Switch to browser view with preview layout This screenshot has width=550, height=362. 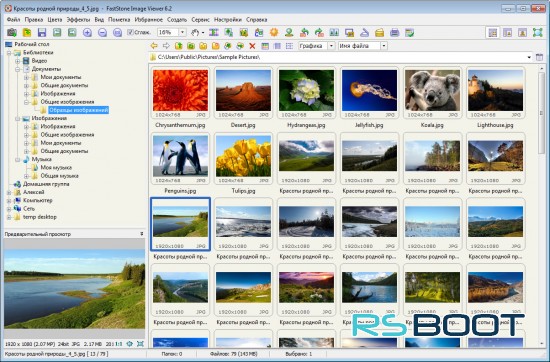click(x=492, y=33)
